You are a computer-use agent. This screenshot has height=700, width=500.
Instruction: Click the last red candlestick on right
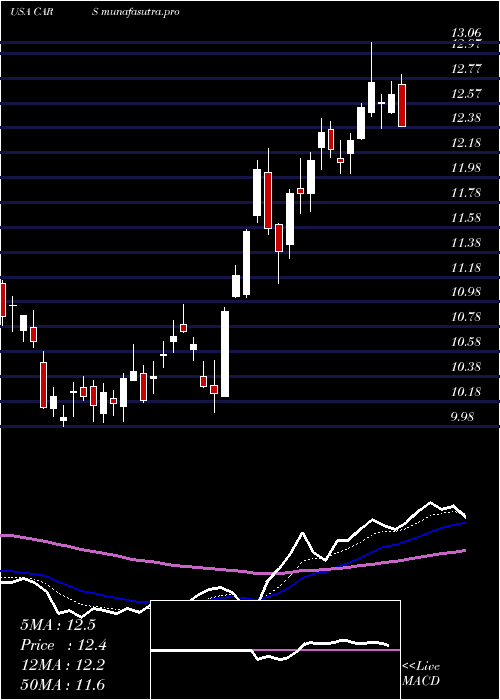(402, 105)
